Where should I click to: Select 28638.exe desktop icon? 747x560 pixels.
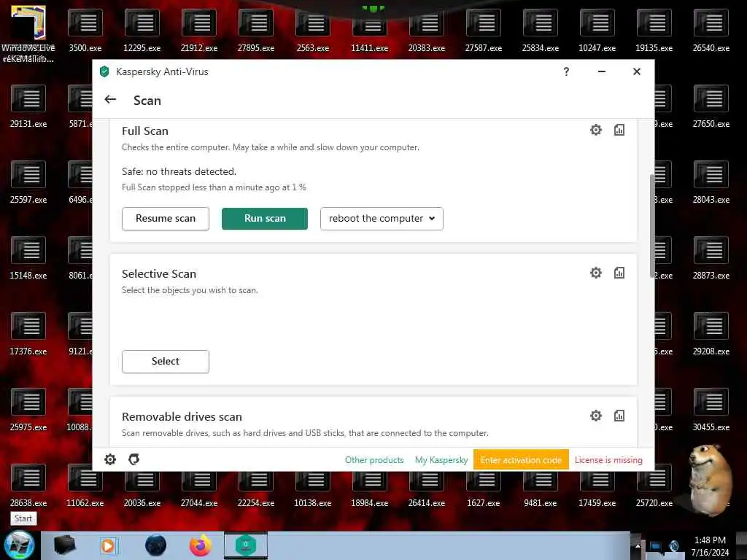point(28,485)
